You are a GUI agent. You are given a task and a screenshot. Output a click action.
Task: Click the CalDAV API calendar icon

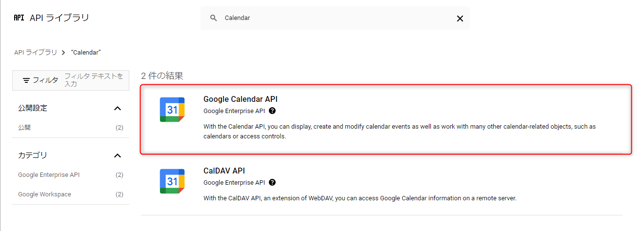click(172, 181)
